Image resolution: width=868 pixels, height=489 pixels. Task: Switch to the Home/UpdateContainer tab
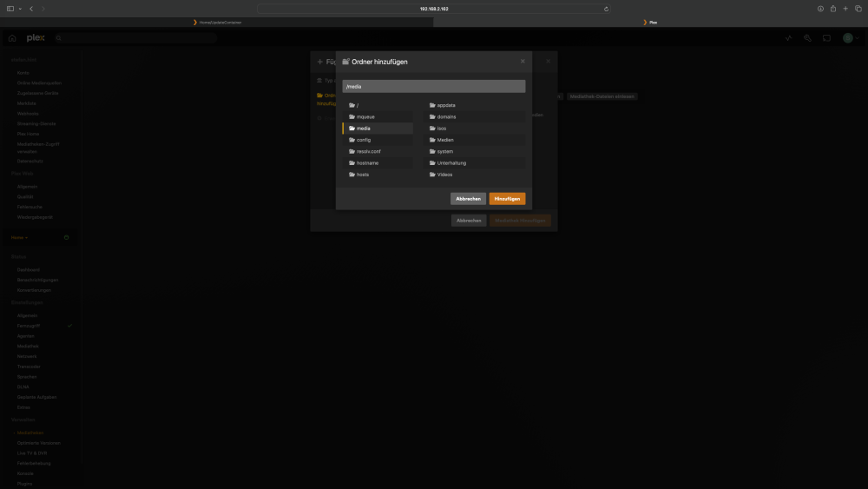point(217,23)
